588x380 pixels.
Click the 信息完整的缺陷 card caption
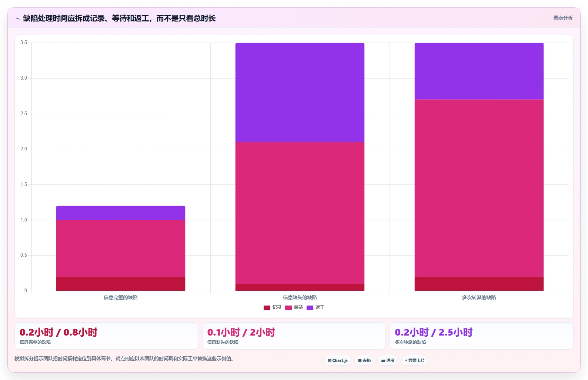click(x=35, y=342)
